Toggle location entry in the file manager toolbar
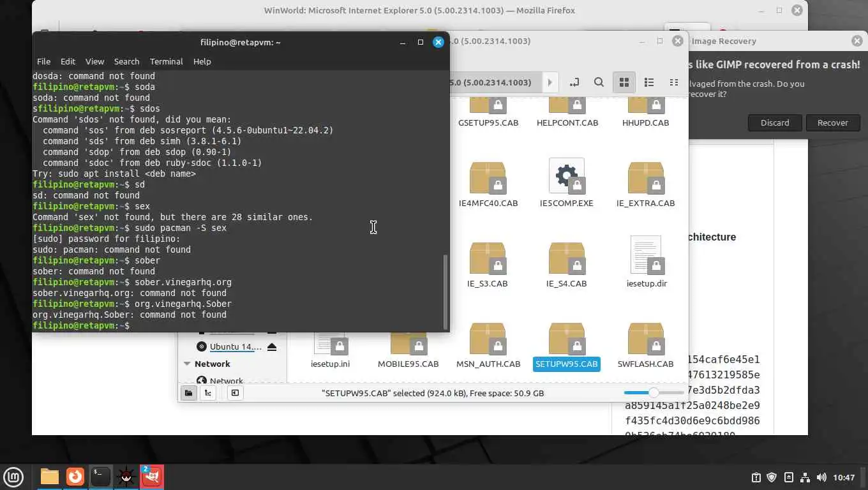Image resolution: width=868 pixels, height=490 pixels. tap(574, 82)
